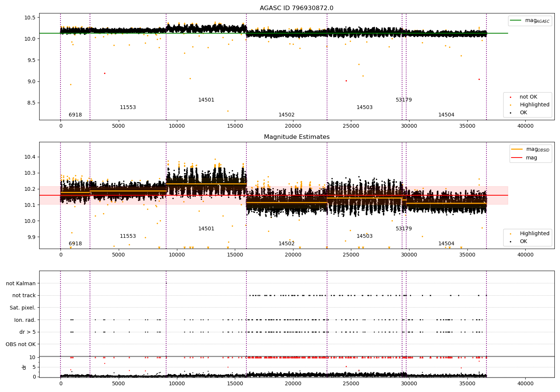The width and height of the screenshot is (560, 392).
Task: Click x-axis tick 20000 in bottom plot
Action: (x=293, y=383)
